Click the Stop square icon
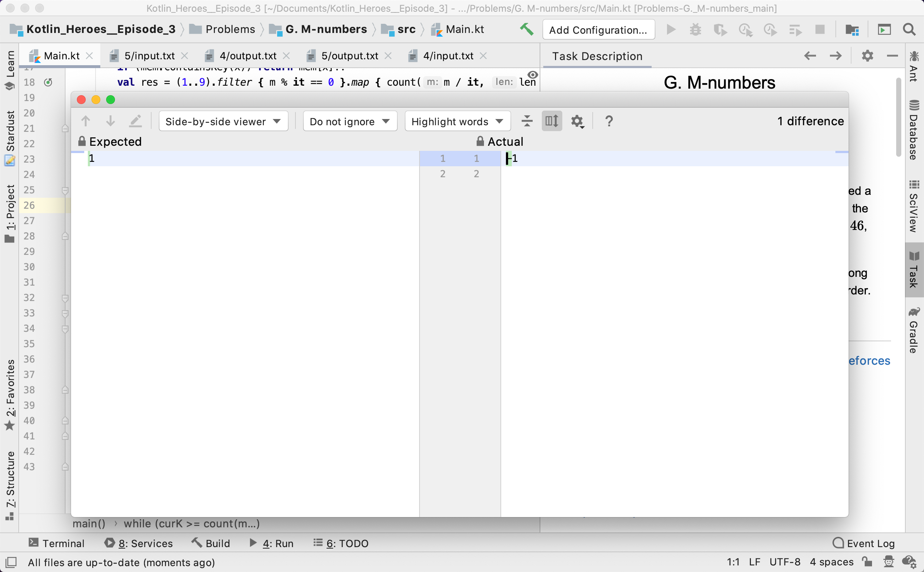924x572 pixels. coord(820,29)
